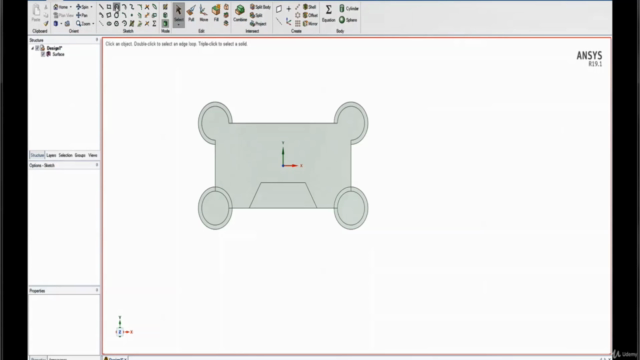The image size is (640, 360).
Task: Pin the Options - Sketch panel
Action: (x=97, y=165)
